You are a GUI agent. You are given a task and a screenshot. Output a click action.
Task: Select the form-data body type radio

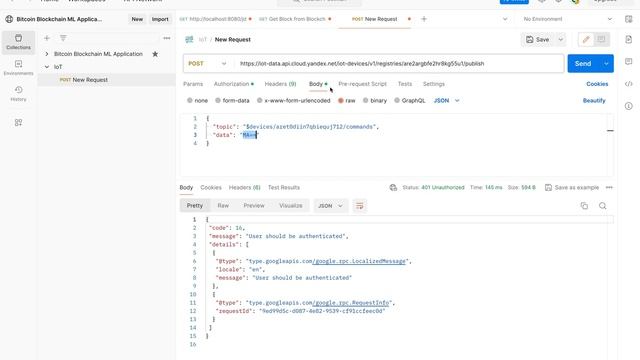click(x=218, y=100)
